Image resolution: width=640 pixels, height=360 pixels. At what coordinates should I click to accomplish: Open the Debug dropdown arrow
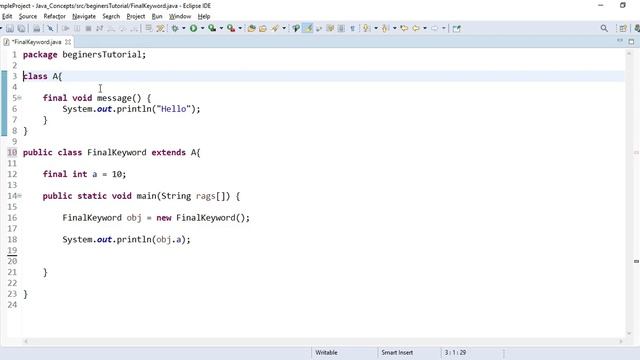[184, 29]
